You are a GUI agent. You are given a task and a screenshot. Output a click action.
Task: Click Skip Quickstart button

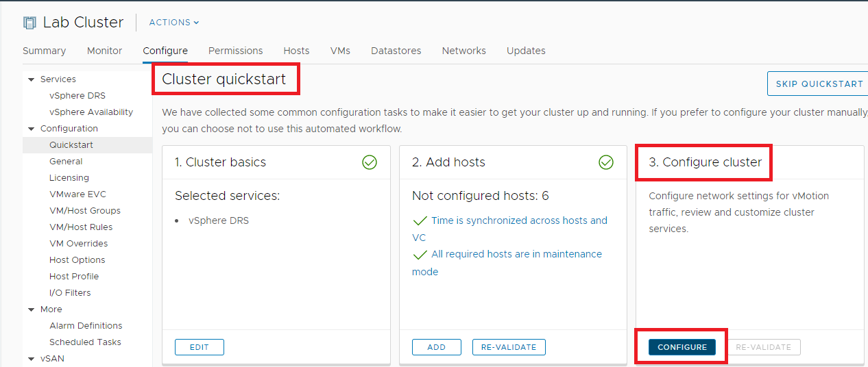point(819,84)
